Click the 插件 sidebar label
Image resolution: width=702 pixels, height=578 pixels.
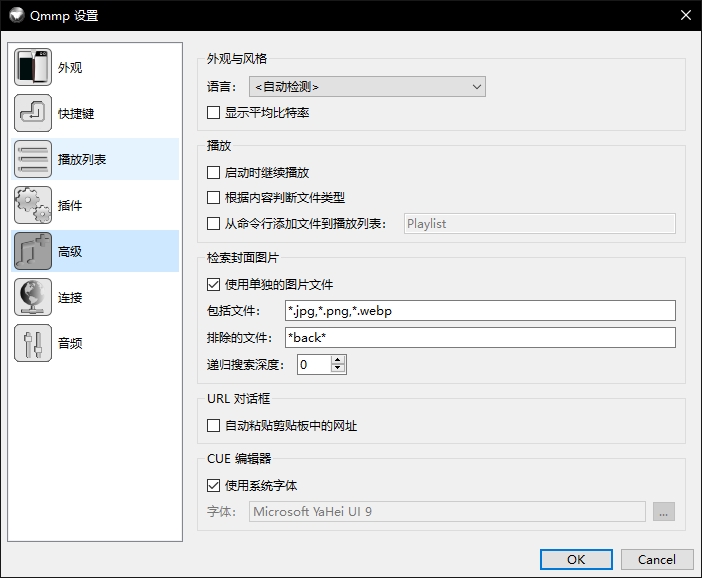(x=70, y=206)
